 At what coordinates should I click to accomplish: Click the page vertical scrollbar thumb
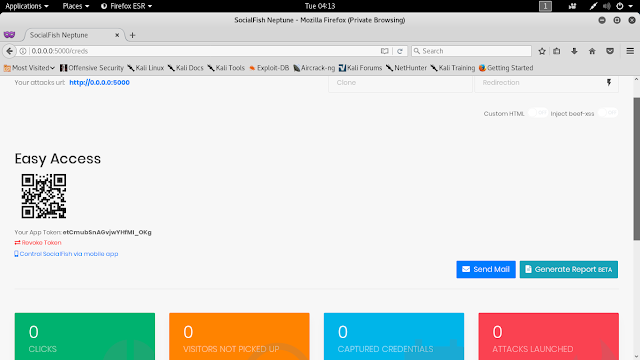(x=636, y=169)
